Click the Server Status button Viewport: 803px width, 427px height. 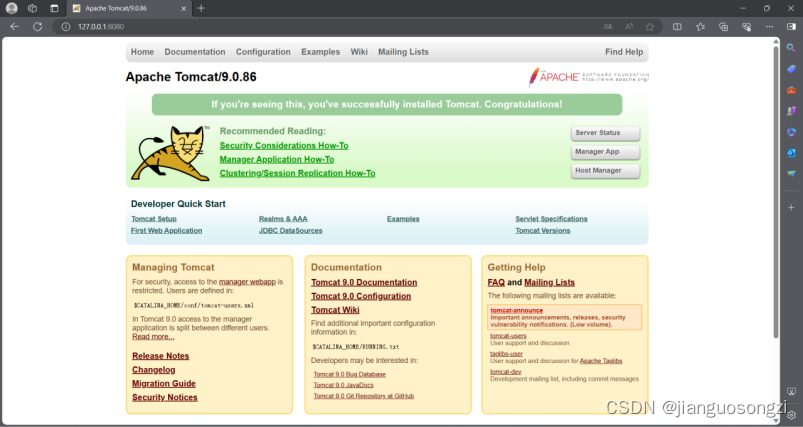point(605,133)
